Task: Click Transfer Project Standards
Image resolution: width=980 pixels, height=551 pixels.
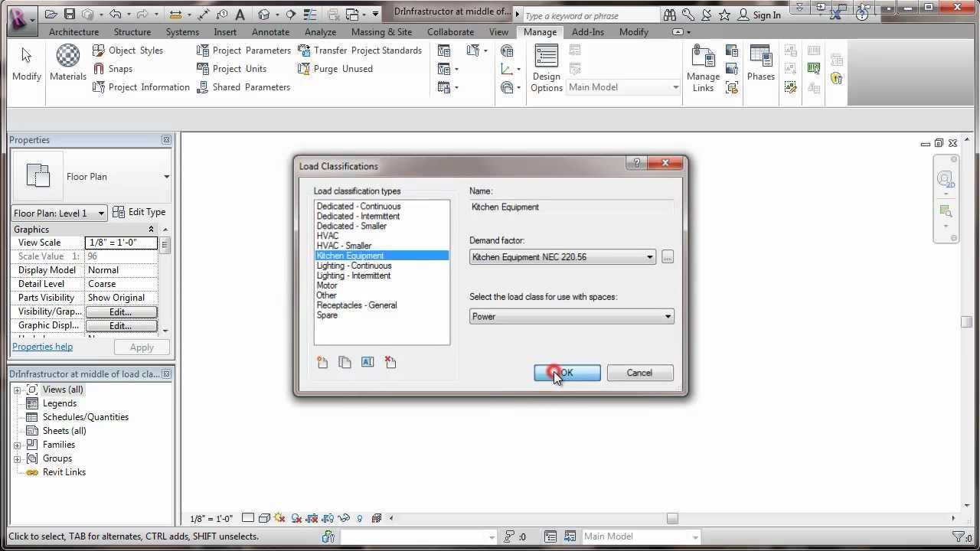Action: coord(360,51)
